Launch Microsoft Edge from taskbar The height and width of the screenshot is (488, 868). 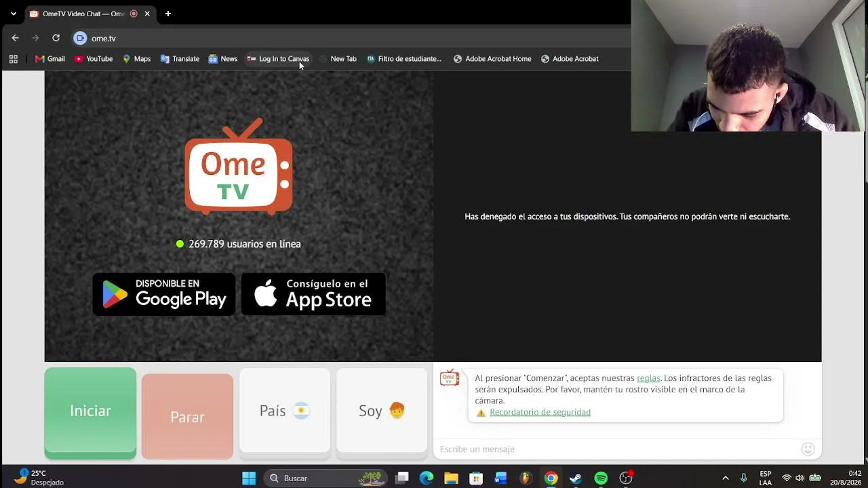point(427,479)
